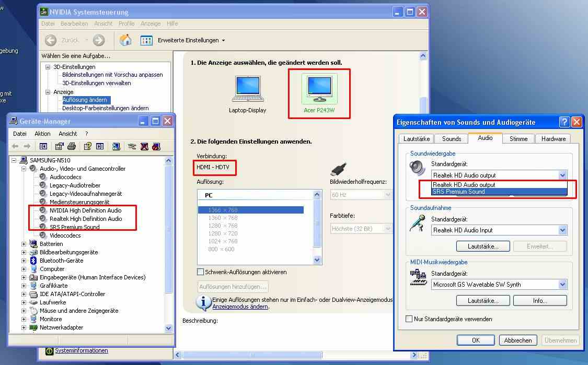Open the Anzeigemodus ändern link
Viewport: 588px width, 365px height.
click(x=240, y=307)
